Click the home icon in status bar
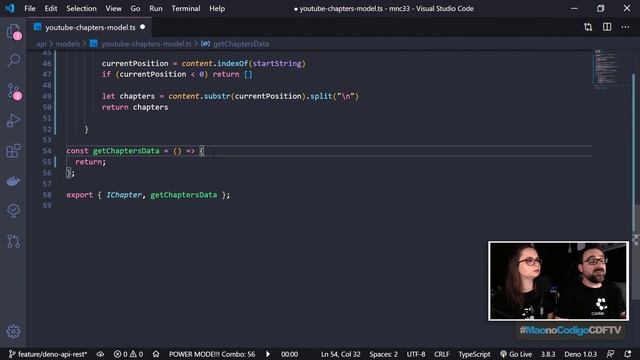The image size is (640, 360). pyautogui.click(x=156, y=354)
